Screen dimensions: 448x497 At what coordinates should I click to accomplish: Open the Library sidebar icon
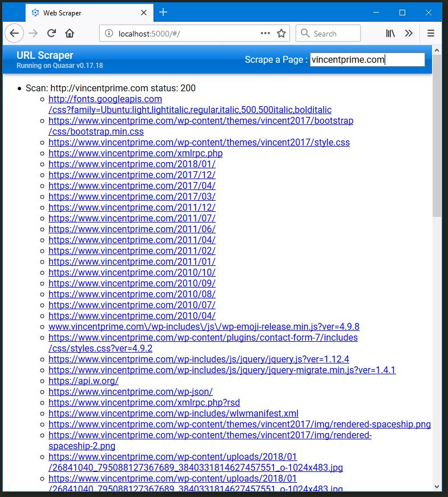click(x=390, y=33)
